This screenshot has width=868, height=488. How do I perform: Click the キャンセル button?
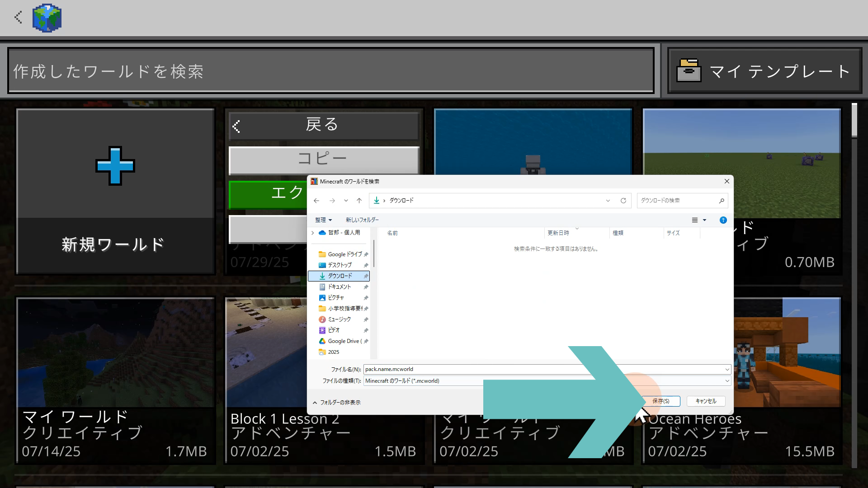pos(705,401)
